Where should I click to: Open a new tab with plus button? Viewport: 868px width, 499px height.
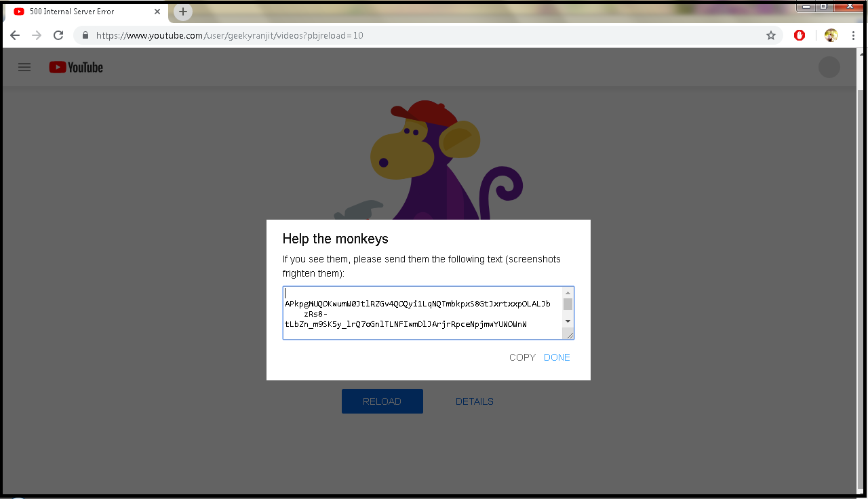coord(183,12)
